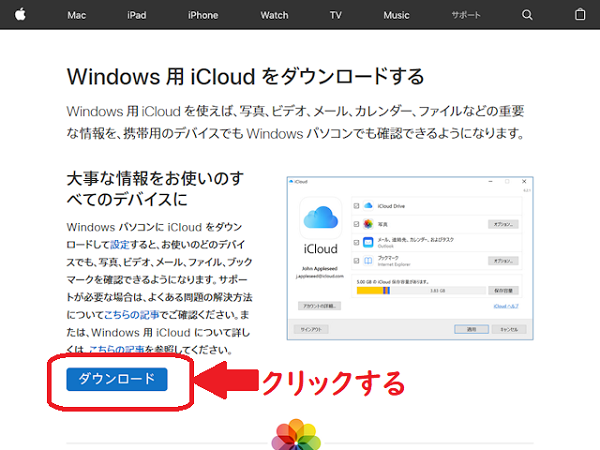Click the storage button beside the usage bar

pyautogui.click(x=503, y=290)
